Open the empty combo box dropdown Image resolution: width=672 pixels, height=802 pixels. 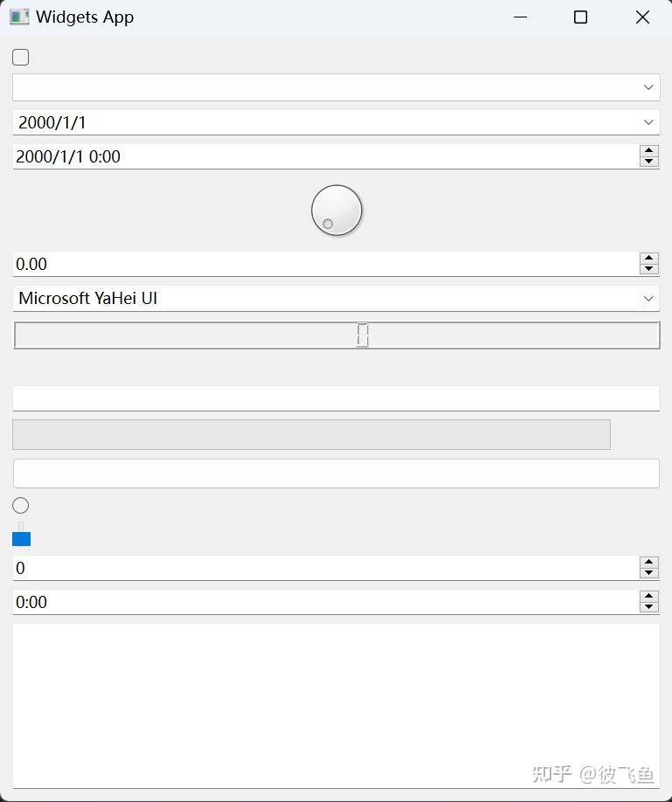[x=648, y=87]
